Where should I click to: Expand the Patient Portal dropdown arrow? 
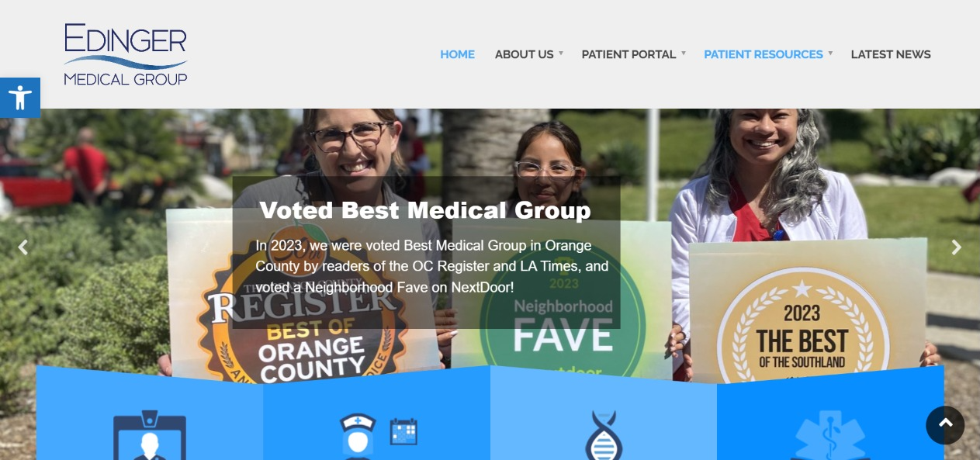pyautogui.click(x=684, y=54)
